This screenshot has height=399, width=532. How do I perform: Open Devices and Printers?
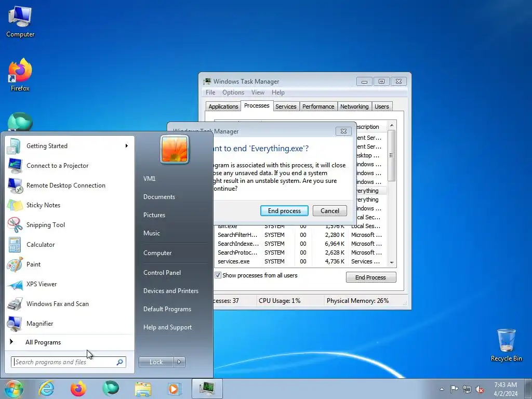click(170, 291)
